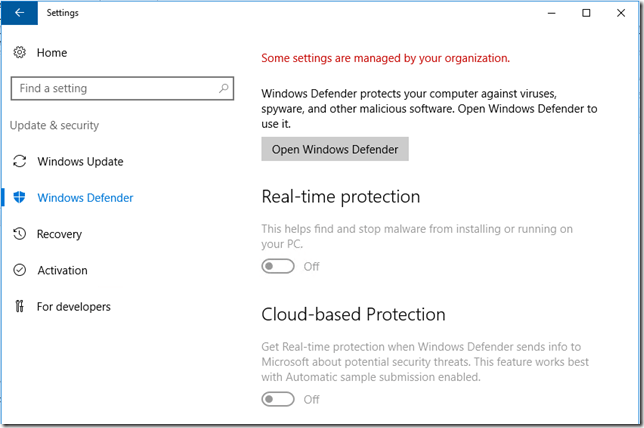Go to the Activation page
Screen dimensions: 644x428
point(62,270)
